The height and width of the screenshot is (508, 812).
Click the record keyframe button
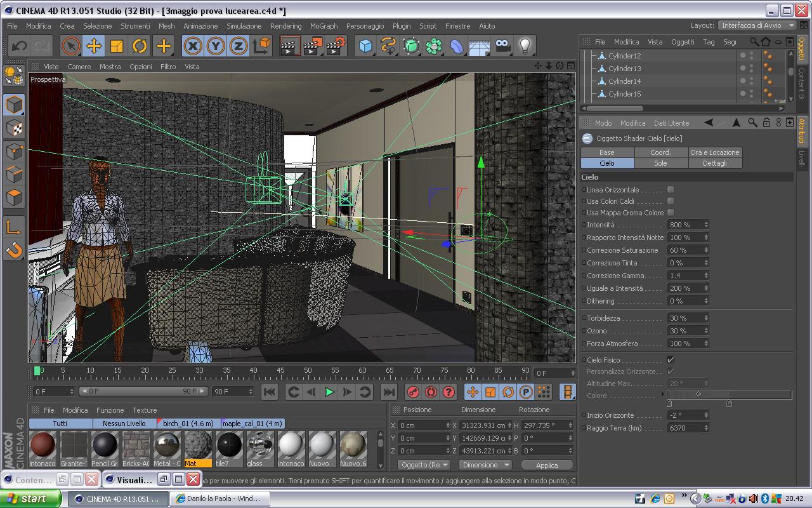pos(413,392)
